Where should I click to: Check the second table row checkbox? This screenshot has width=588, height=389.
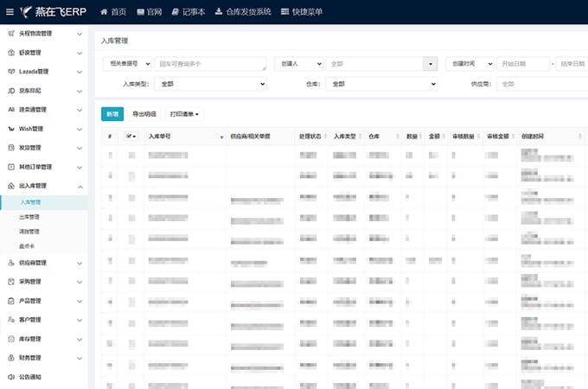tap(131, 175)
